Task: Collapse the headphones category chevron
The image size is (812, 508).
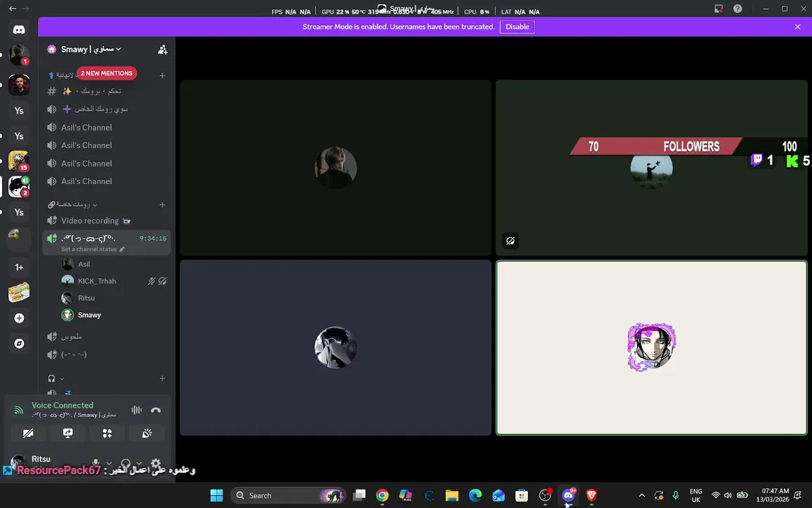Action: point(61,378)
